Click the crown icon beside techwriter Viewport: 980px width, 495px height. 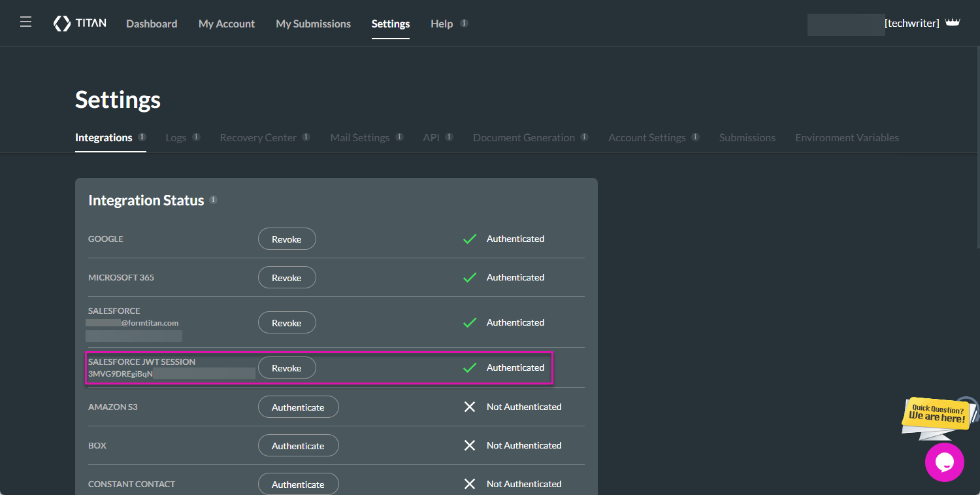click(953, 22)
